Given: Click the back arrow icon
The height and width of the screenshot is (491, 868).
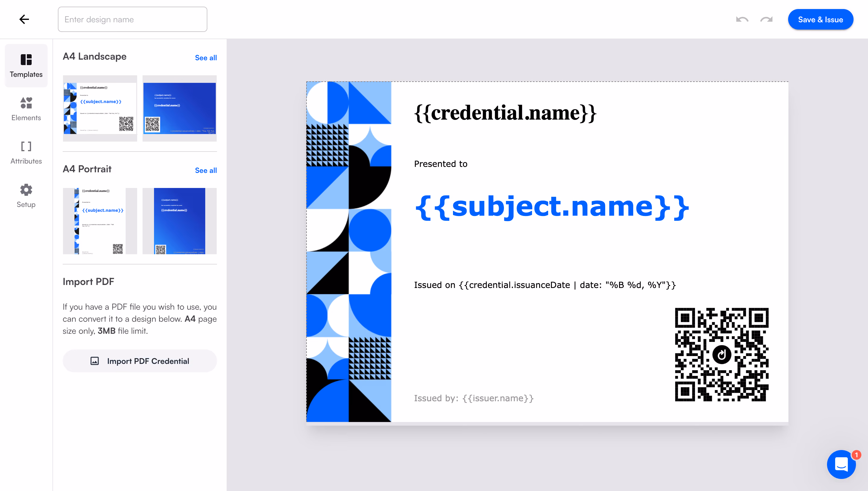Looking at the screenshot, I should point(24,19).
